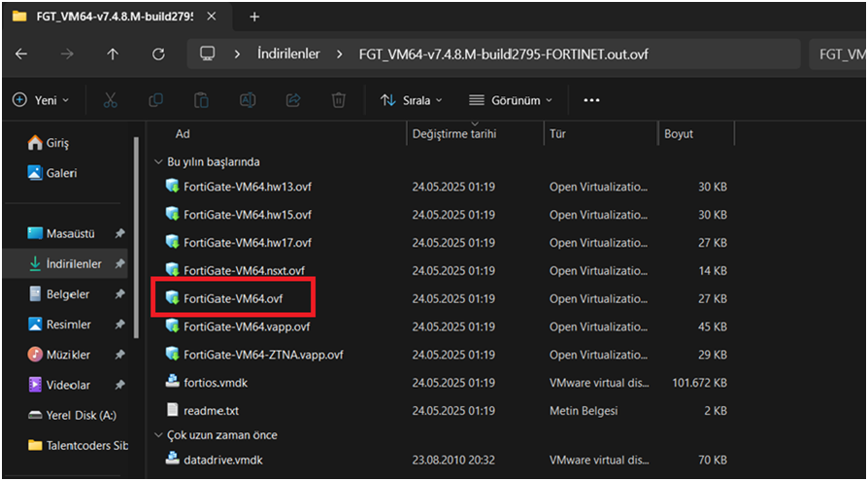Refresh the current folder view
Image resolution: width=868 pixels, height=481 pixels.
159,53
